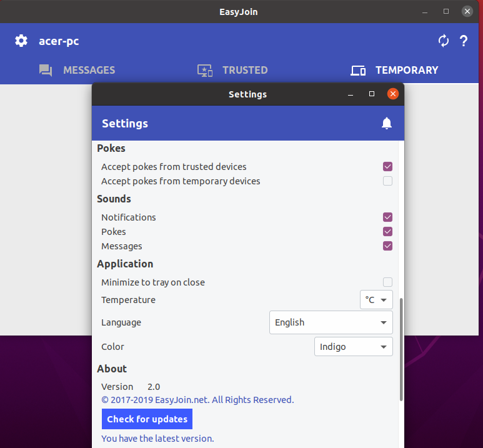Click the acer-pc device name
The width and height of the screenshot is (483, 448).
(59, 41)
